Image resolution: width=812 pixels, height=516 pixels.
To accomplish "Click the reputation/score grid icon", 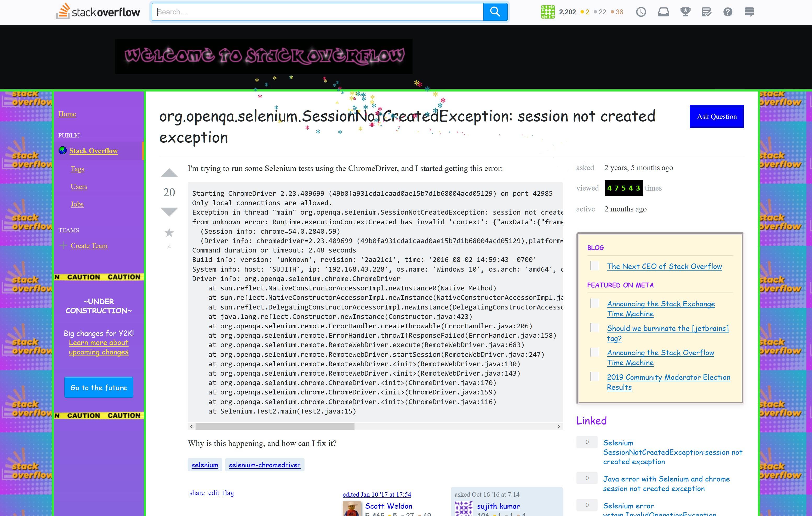I will pyautogui.click(x=547, y=12).
